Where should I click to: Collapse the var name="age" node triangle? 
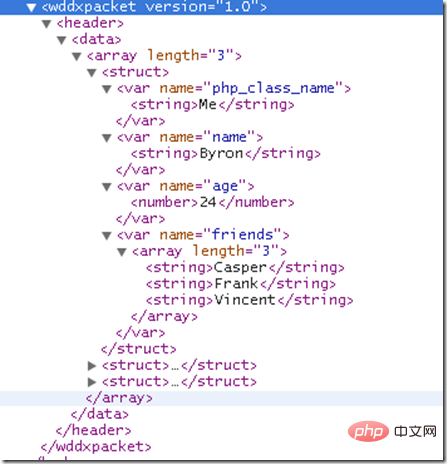(x=106, y=187)
